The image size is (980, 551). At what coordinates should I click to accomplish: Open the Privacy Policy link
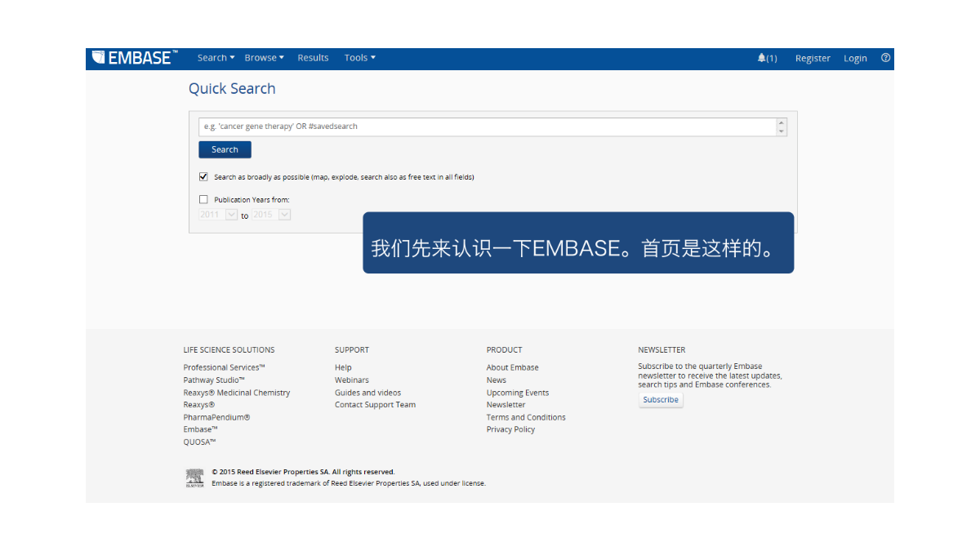pyautogui.click(x=510, y=429)
